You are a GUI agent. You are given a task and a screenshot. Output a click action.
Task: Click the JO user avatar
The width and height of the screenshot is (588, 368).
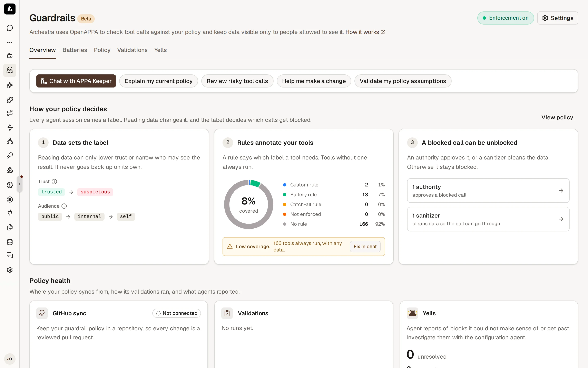coord(10,359)
